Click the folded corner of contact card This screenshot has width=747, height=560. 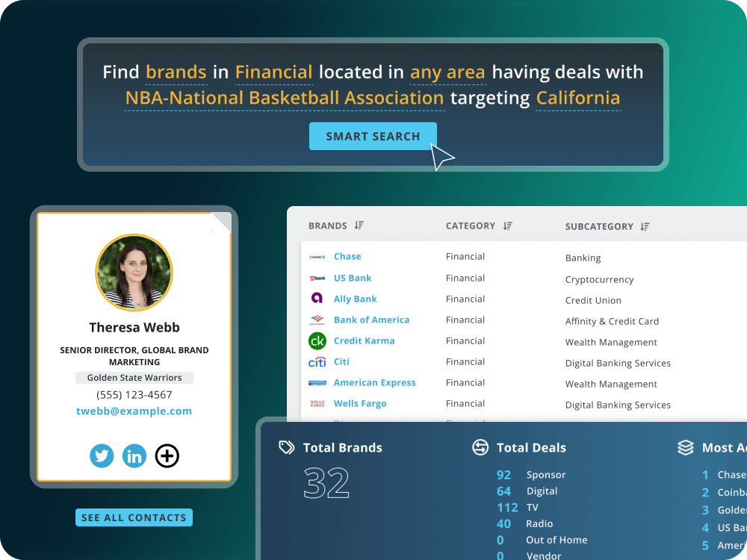(221, 223)
